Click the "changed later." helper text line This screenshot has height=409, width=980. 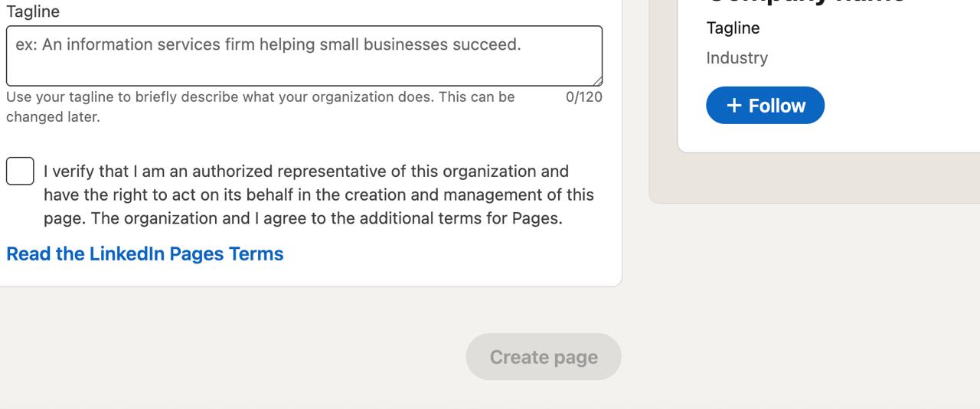point(53,117)
